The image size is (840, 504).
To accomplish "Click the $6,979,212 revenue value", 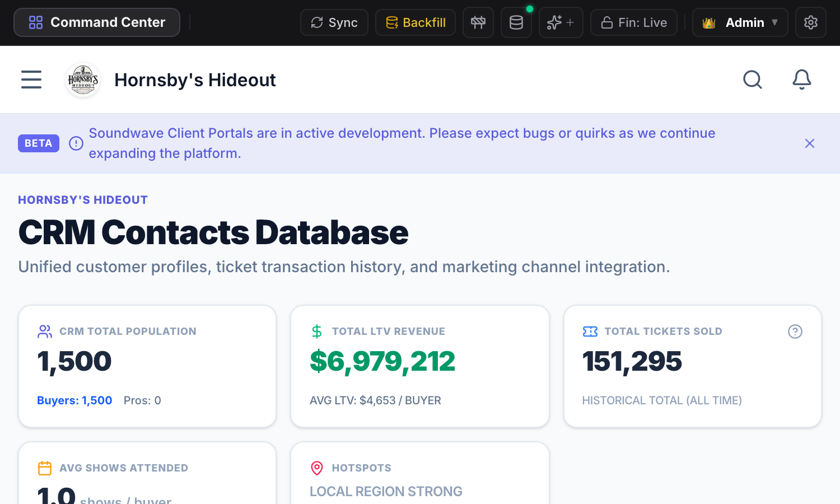I will [382, 361].
